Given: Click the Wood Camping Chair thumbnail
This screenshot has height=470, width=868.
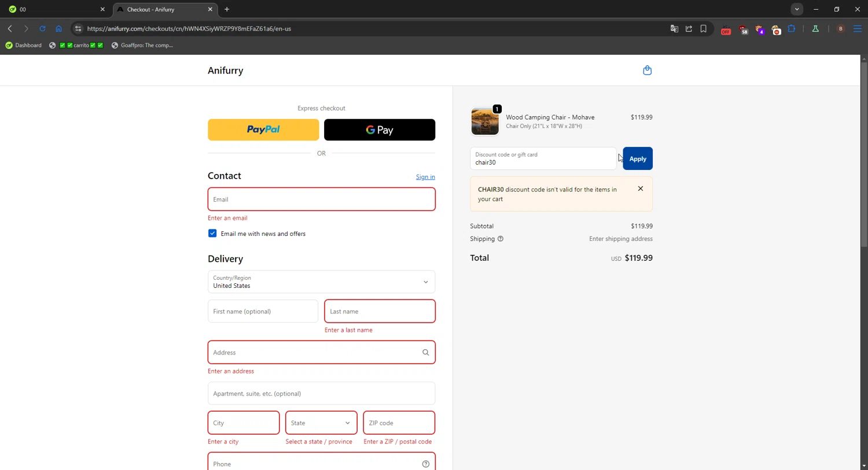Looking at the screenshot, I should [x=485, y=122].
